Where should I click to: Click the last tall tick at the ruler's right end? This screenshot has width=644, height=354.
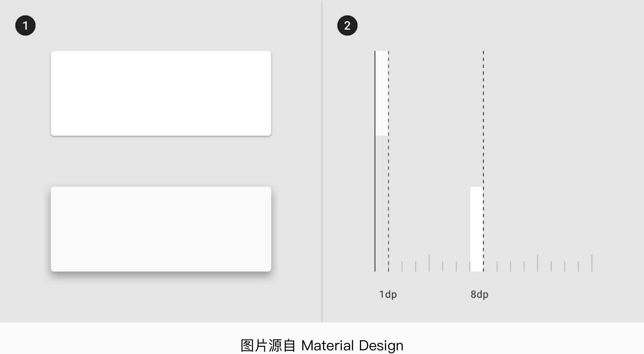(592, 263)
